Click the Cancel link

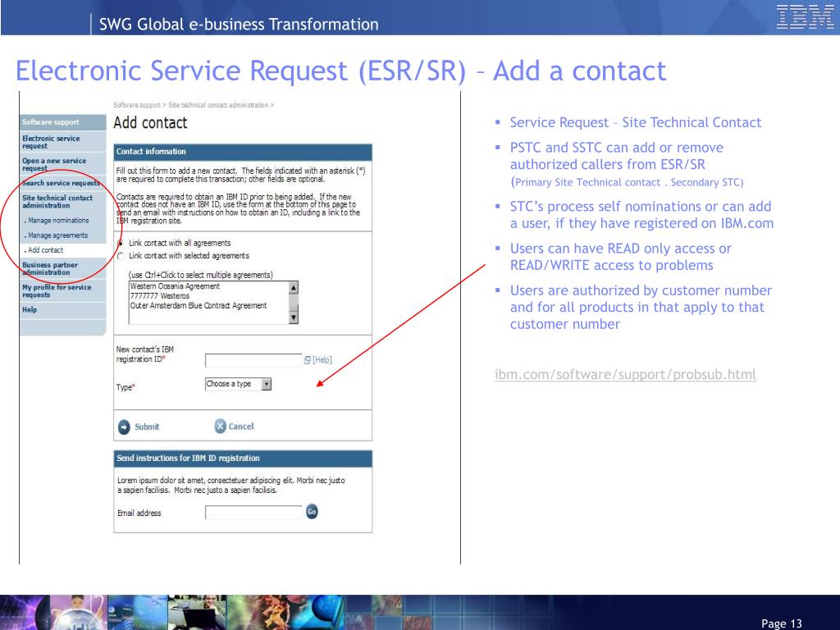(241, 427)
